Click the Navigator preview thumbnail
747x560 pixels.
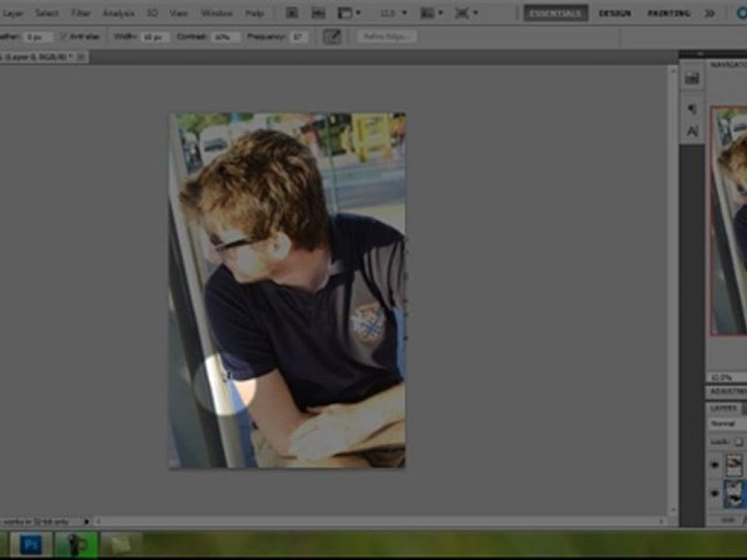coord(729,221)
